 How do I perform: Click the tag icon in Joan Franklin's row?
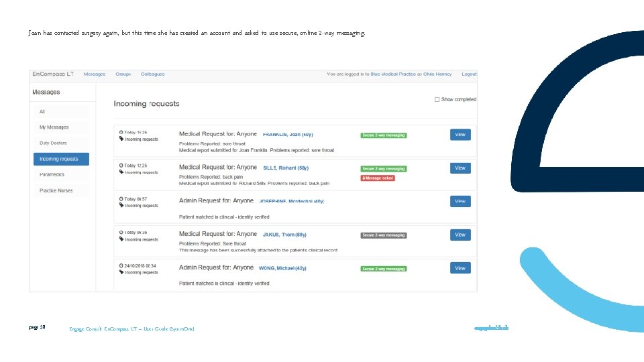pos(121,139)
